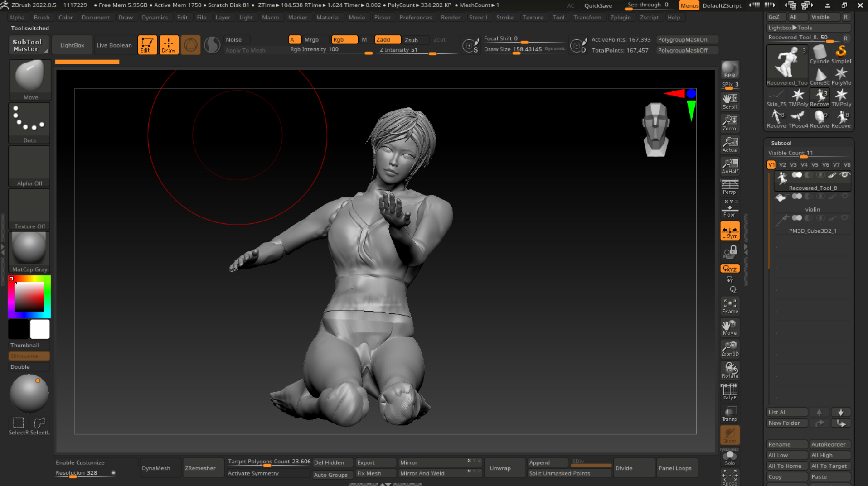Viewport: 868px width, 486px height.
Task: Click the BPR render icon
Action: (729, 70)
